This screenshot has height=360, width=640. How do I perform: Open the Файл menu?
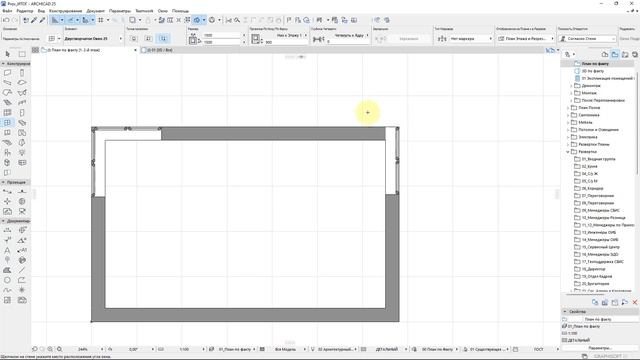point(7,11)
